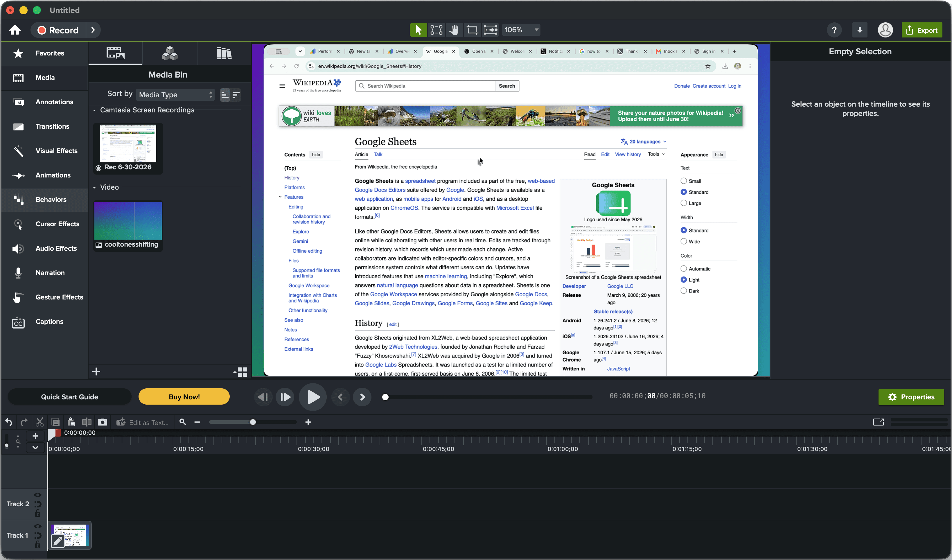
Task: Click the pencil icon on timeline clip
Action: (x=58, y=541)
